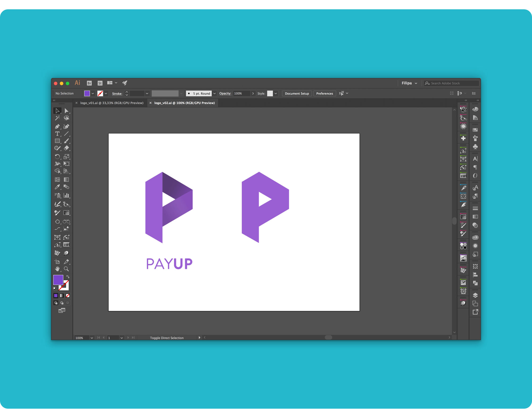This screenshot has width=532, height=414.
Task: Select the Hand tool
Action: [x=57, y=269]
